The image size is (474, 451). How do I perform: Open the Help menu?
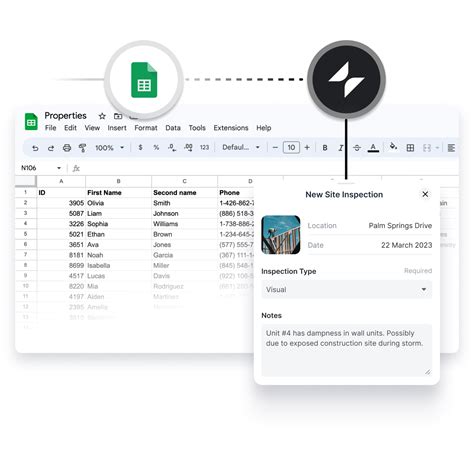pos(263,128)
